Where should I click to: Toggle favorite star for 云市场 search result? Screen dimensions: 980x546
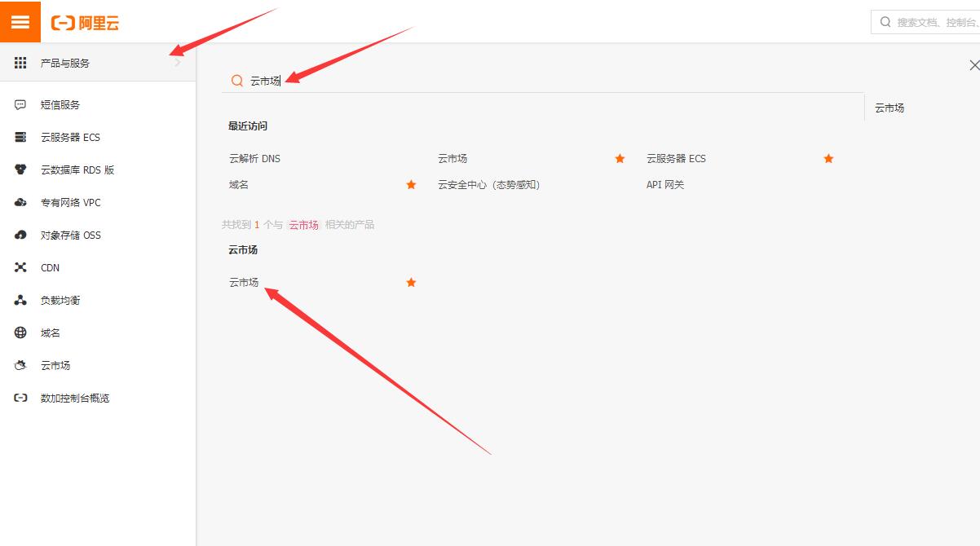point(411,283)
